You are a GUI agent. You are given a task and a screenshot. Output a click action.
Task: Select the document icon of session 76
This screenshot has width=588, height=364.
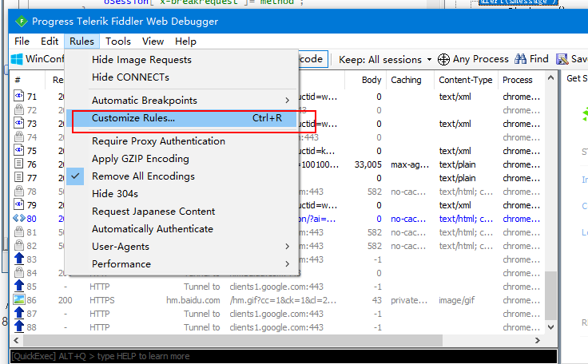click(x=18, y=164)
